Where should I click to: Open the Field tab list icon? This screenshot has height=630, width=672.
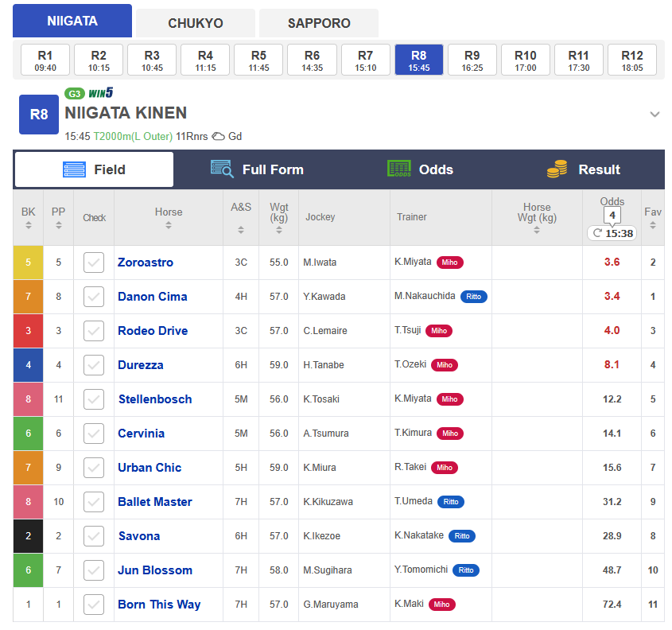click(74, 169)
